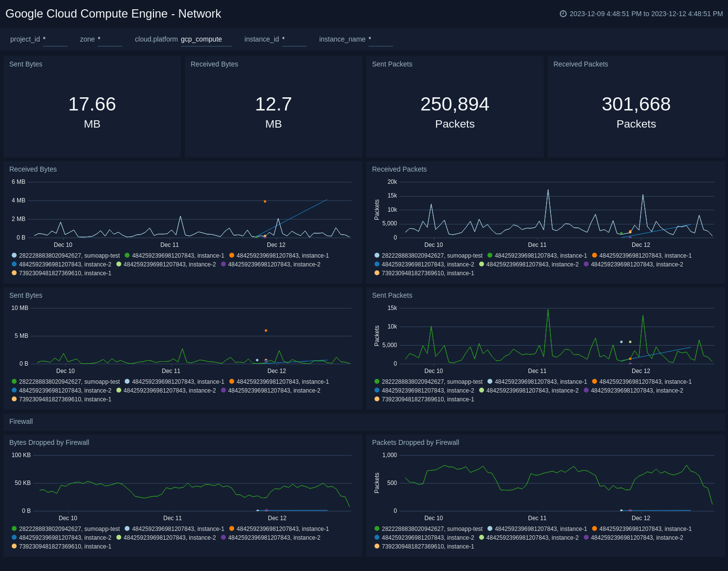Toggle sumoapp-test series in Sent Packets legend
Image resolution: width=728 pixels, height=571 pixels.
click(428, 382)
